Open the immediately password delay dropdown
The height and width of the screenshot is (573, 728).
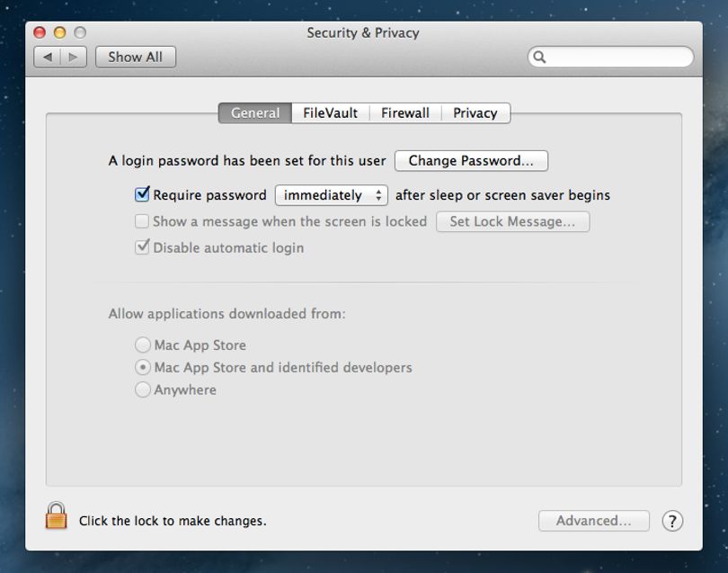click(332, 195)
